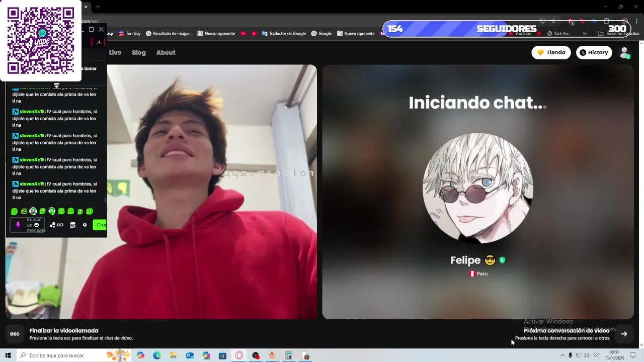
Task: Open a new browser tab with plus button
Action: pyautogui.click(x=98, y=7)
